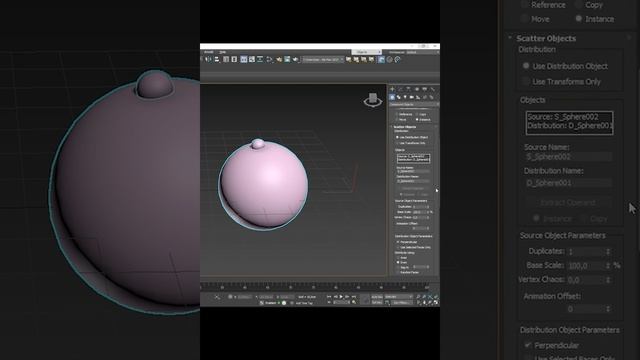Click Go to Start in the center window playback controls
Image resolution: width=640 pixels, height=360 pixels.
point(329,297)
